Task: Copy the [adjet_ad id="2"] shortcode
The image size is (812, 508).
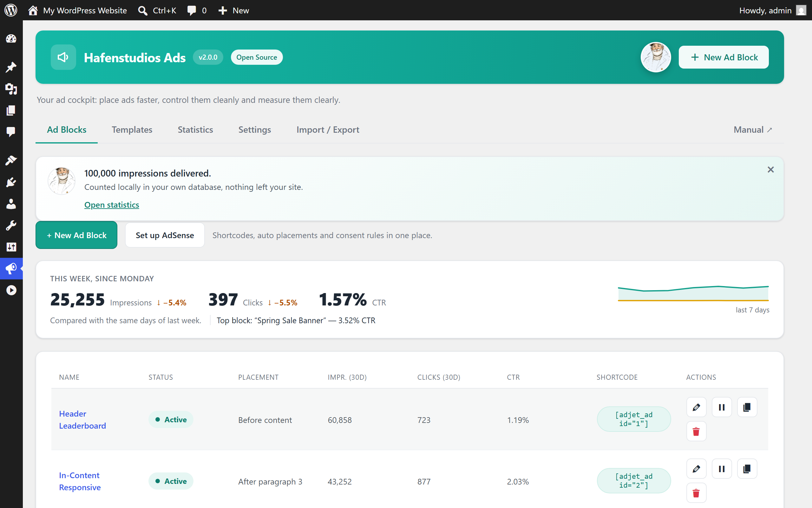Action: (x=634, y=481)
